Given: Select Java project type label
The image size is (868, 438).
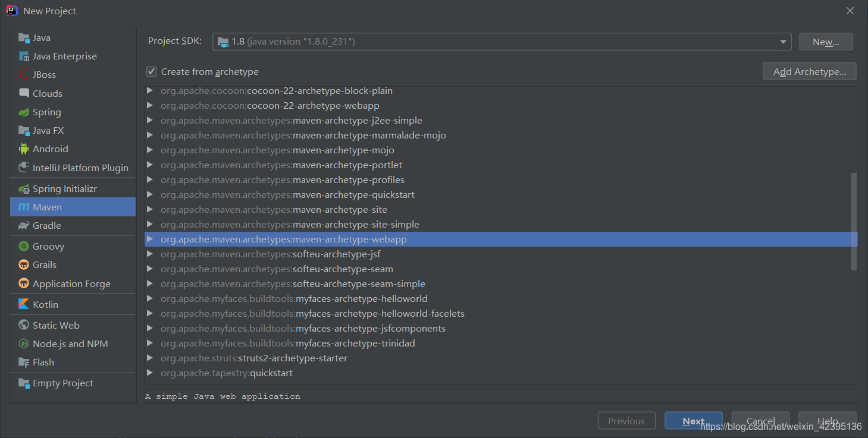Looking at the screenshot, I should click(x=42, y=38).
